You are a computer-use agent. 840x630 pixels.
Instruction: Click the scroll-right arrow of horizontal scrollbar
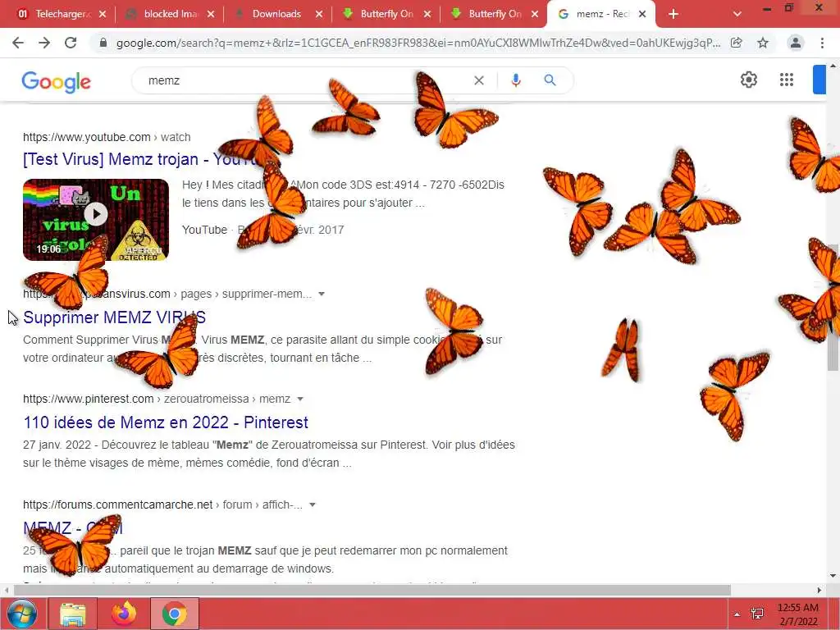[819, 591]
